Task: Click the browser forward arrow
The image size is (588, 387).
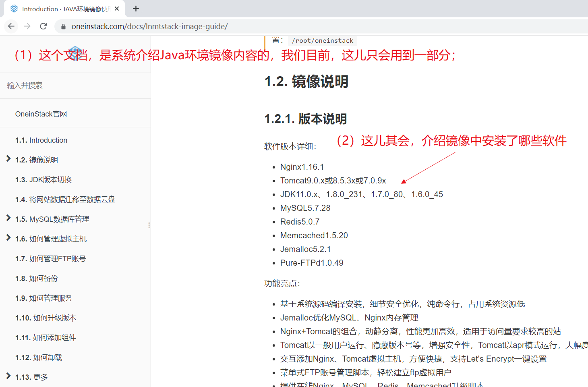Action: point(27,26)
